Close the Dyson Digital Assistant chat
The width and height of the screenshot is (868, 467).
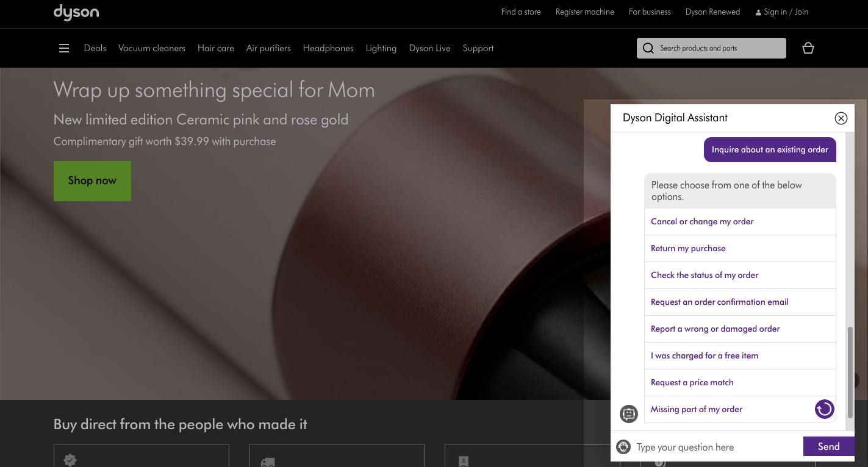click(x=841, y=118)
